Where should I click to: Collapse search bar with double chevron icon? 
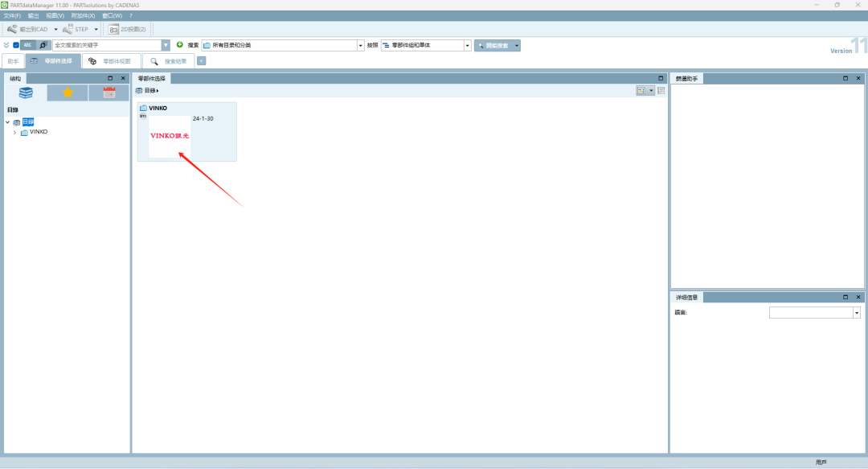coord(6,45)
